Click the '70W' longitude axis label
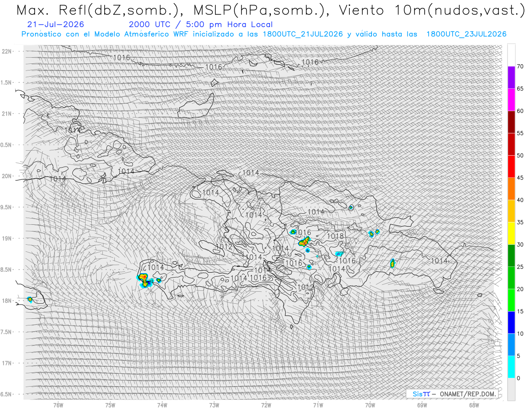 click(x=370, y=405)
